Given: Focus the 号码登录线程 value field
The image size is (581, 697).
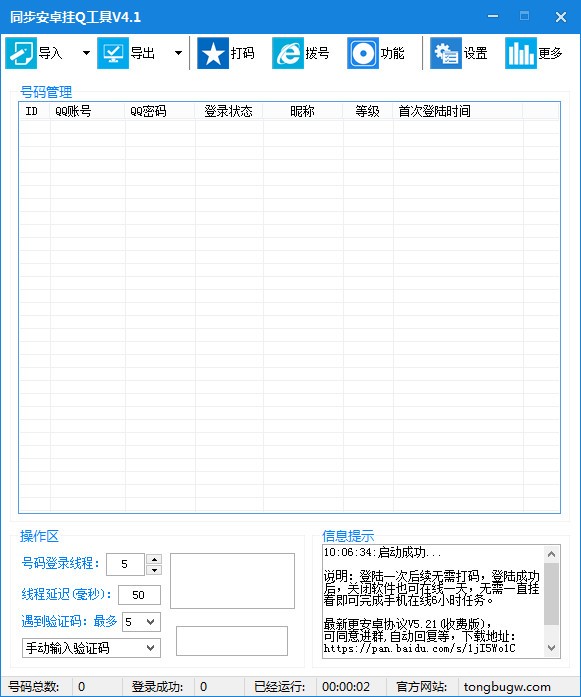Looking at the screenshot, I should [x=125, y=565].
